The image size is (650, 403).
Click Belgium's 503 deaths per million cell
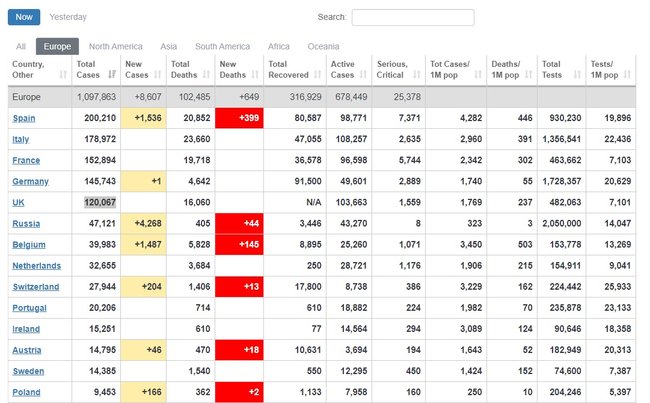pyautogui.click(x=512, y=245)
